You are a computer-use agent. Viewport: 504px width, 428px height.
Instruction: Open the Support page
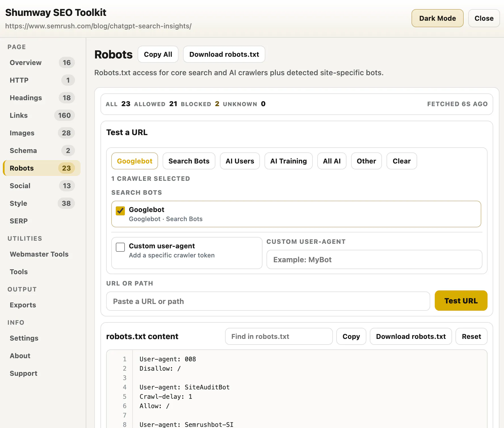(x=42, y=373)
